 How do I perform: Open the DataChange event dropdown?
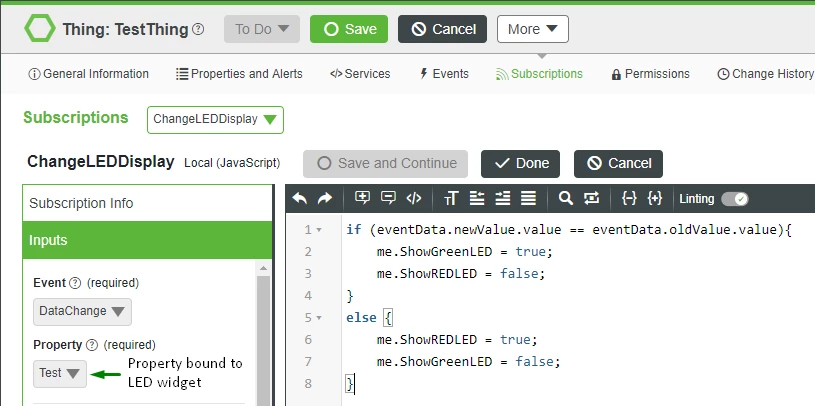pos(82,311)
